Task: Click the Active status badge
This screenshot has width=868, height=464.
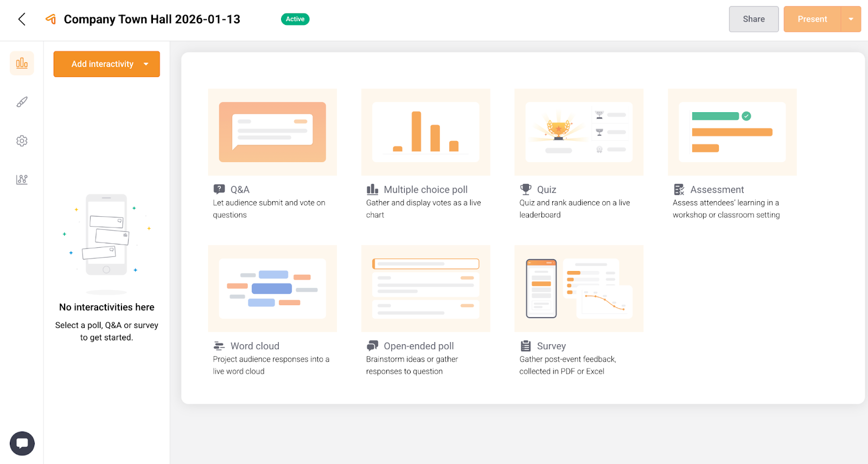Action: (x=295, y=19)
